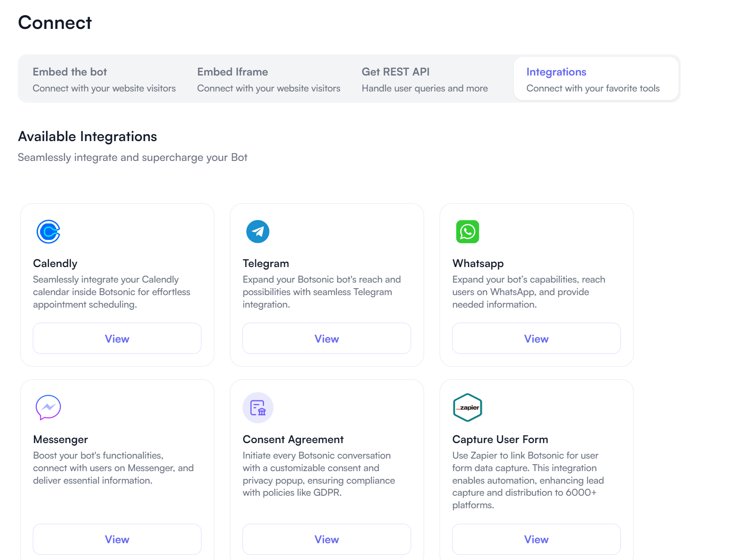Screen dimensions: 742x560
Task: Click the green Whatsapp icon
Action: pyautogui.click(x=467, y=232)
